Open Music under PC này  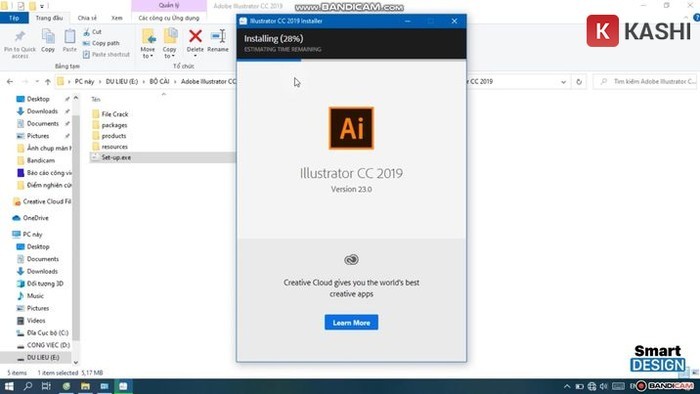[35, 296]
